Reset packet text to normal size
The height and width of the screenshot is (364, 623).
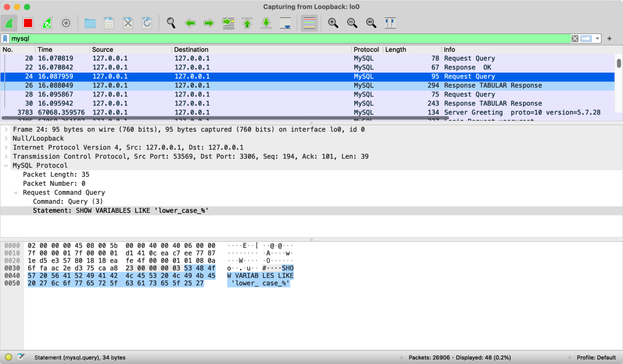point(371,23)
